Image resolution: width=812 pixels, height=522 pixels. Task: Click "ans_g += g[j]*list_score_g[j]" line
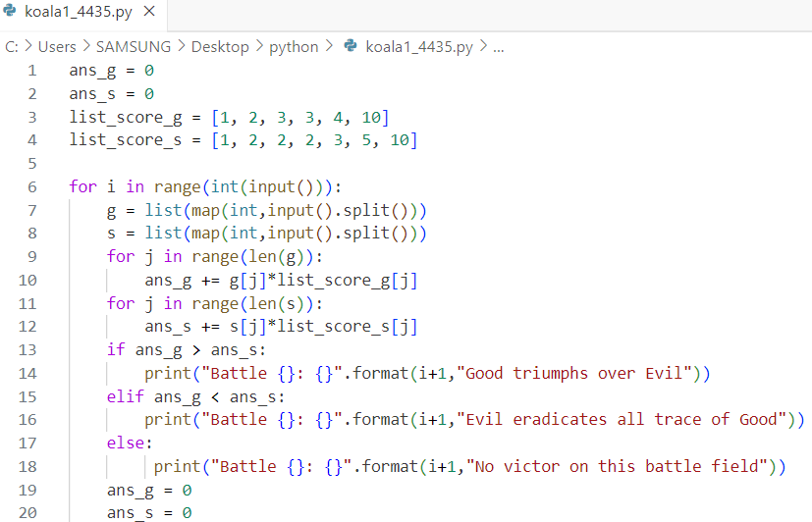pos(281,281)
